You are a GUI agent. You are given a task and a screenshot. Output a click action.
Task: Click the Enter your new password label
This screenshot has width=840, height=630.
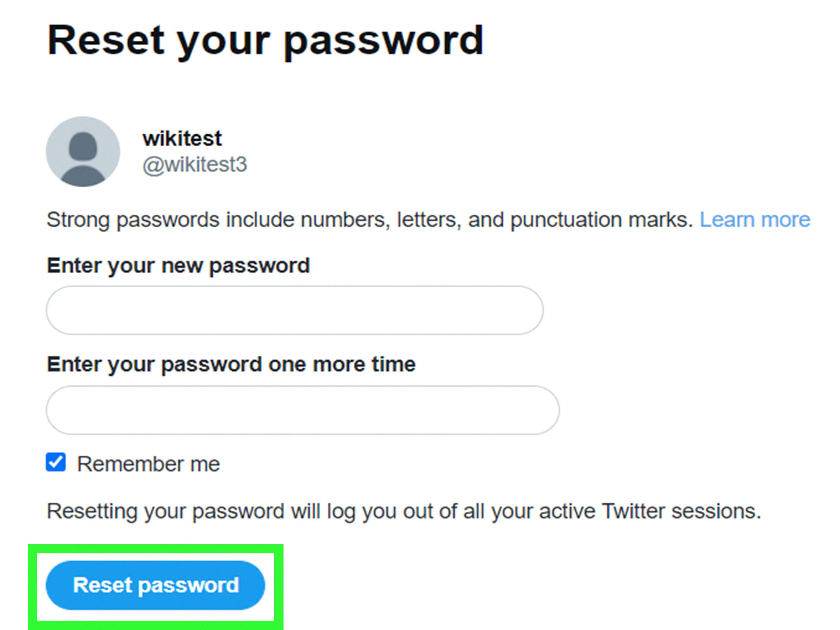pos(178,265)
